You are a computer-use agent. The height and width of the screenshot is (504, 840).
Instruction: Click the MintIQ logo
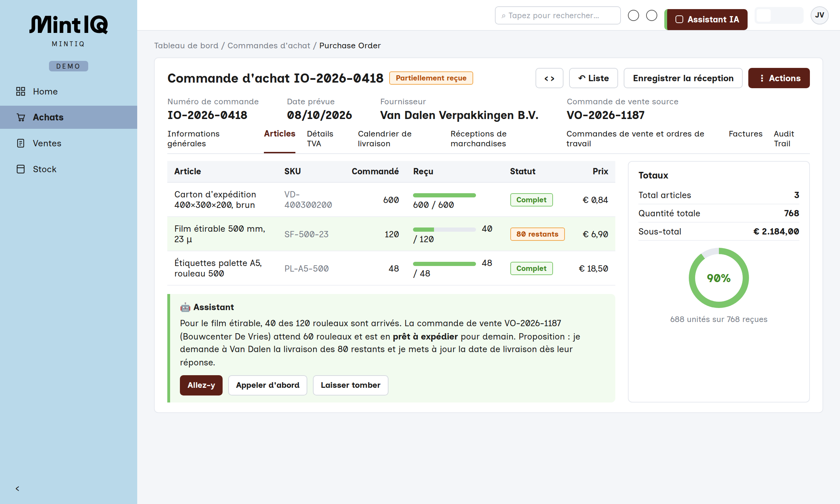point(69,25)
